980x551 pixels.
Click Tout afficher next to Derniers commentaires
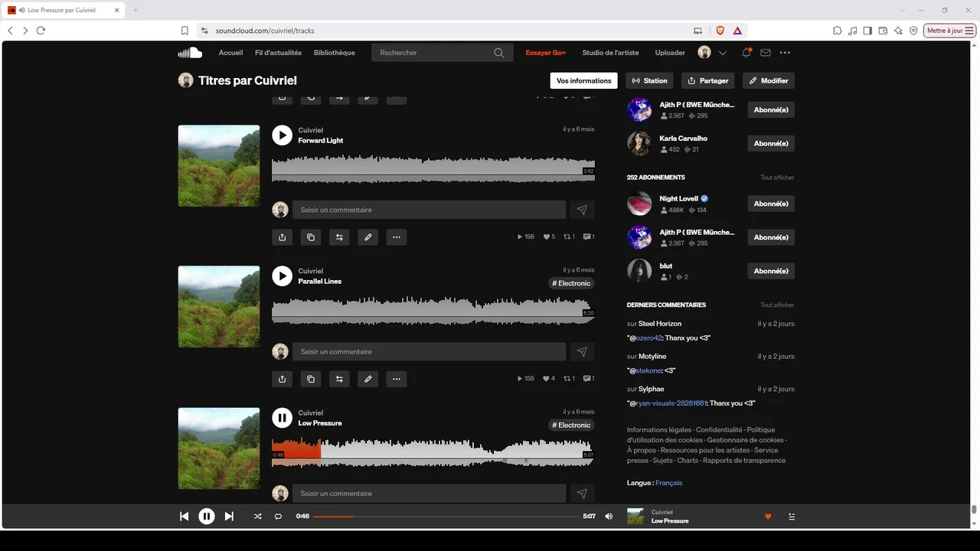pos(777,305)
